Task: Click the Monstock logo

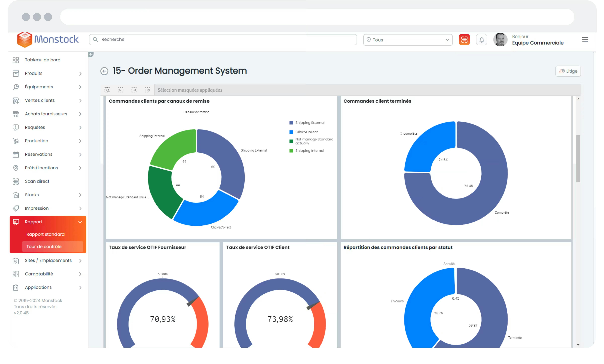Action: point(48,40)
